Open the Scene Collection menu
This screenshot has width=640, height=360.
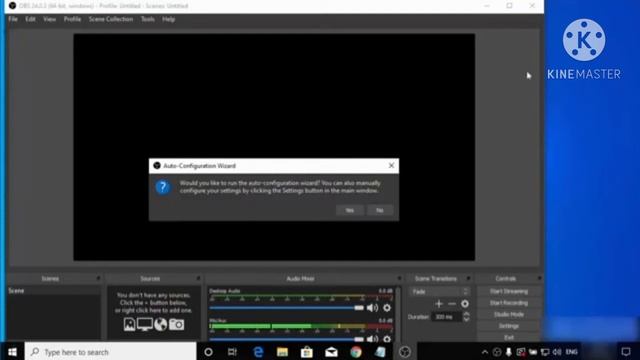point(111,19)
